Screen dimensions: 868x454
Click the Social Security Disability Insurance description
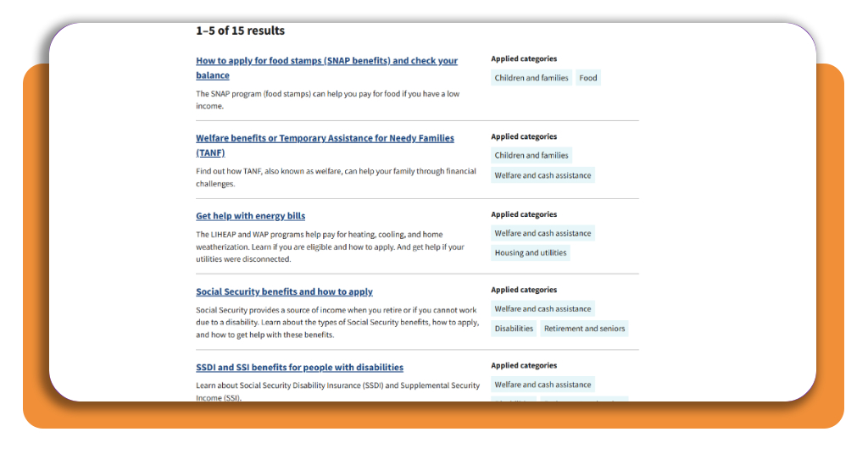337,391
